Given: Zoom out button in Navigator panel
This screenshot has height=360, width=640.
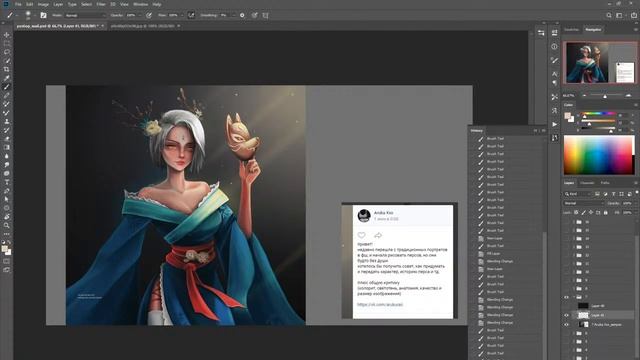Looking at the screenshot, I should click(x=584, y=96).
